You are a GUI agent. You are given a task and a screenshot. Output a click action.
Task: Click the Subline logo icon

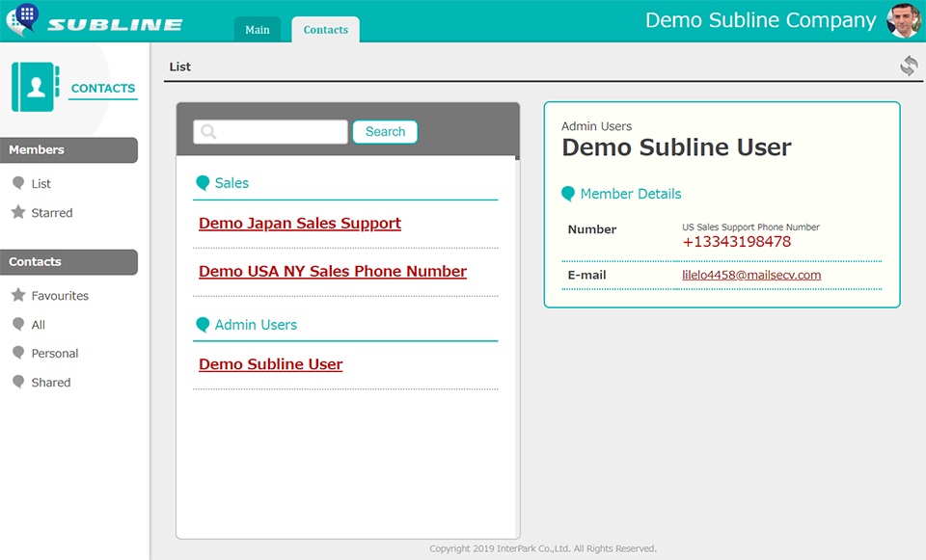coord(23,19)
